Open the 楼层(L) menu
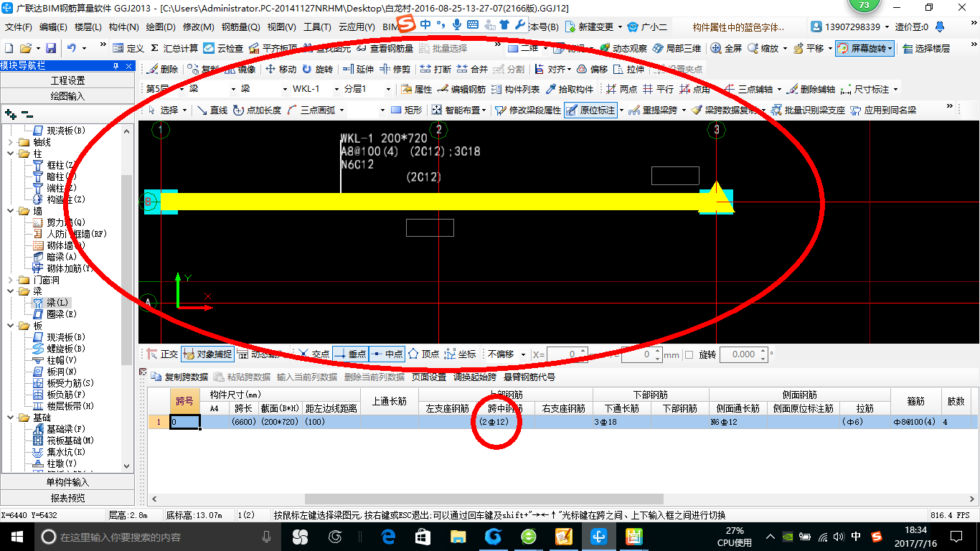 [x=88, y=27]
